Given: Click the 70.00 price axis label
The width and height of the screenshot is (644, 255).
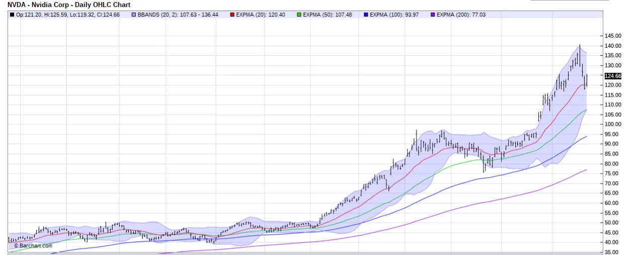Looking at the screenshot, I should (613, 184).
